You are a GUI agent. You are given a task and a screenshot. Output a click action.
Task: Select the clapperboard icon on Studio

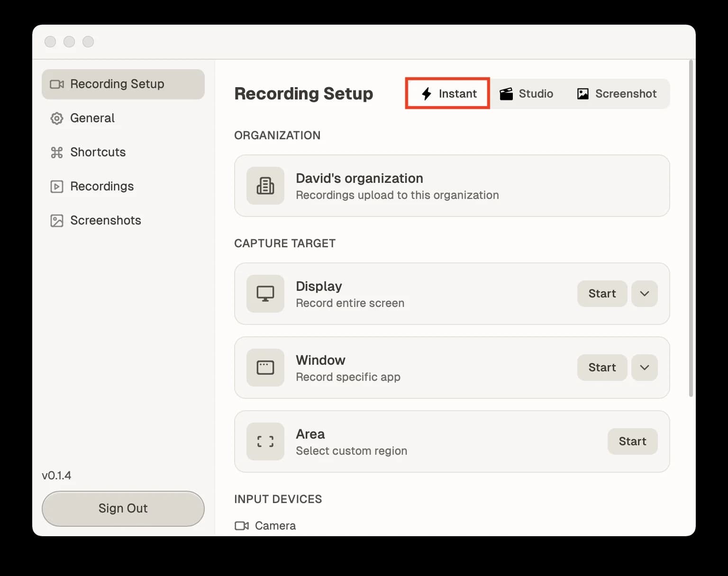(506, 93)
